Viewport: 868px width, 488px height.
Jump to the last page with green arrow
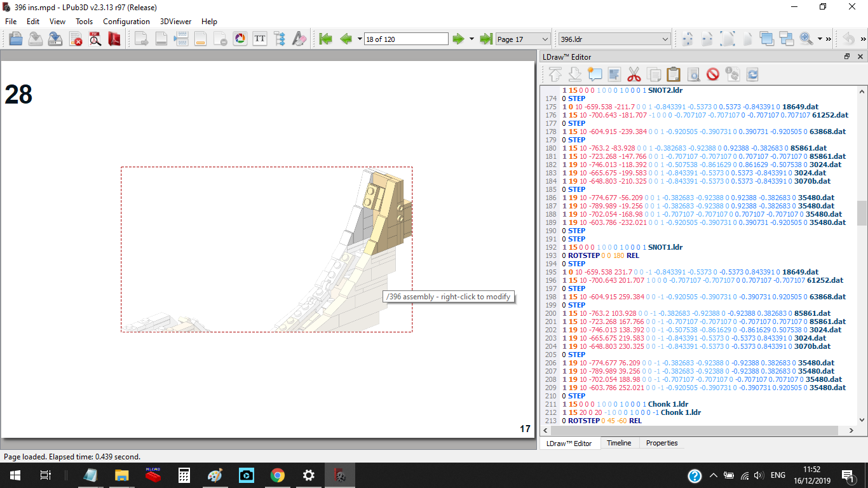pyautogui.click(x=485, y=39)
